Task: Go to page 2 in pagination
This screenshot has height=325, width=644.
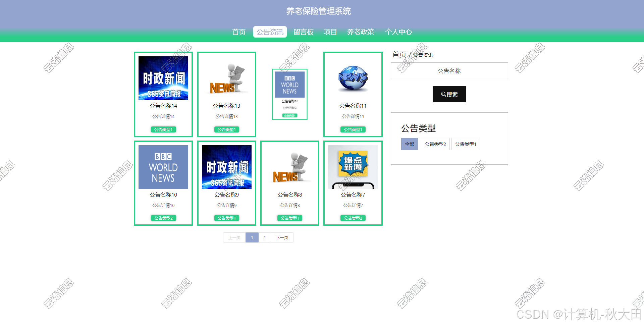Action: point(264,237)
